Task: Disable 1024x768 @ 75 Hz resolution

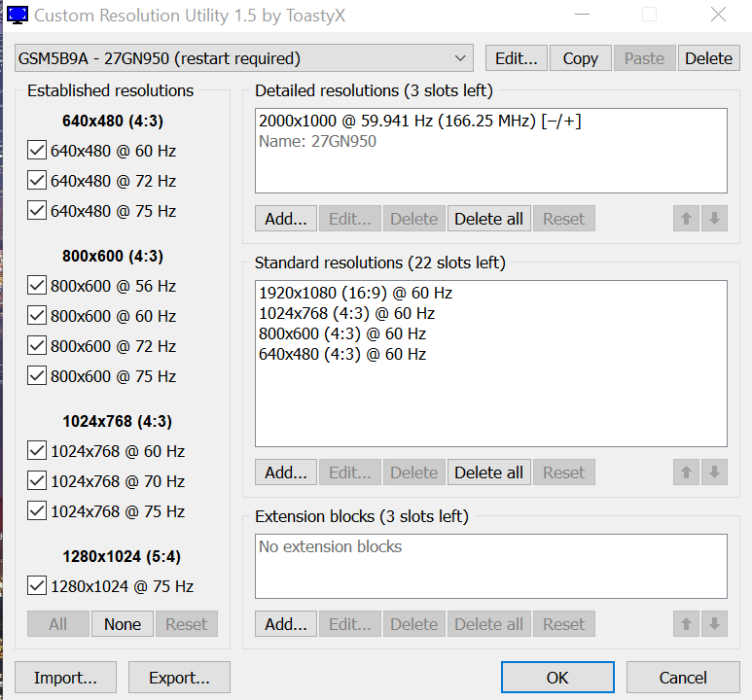Action: coord(37,511)
